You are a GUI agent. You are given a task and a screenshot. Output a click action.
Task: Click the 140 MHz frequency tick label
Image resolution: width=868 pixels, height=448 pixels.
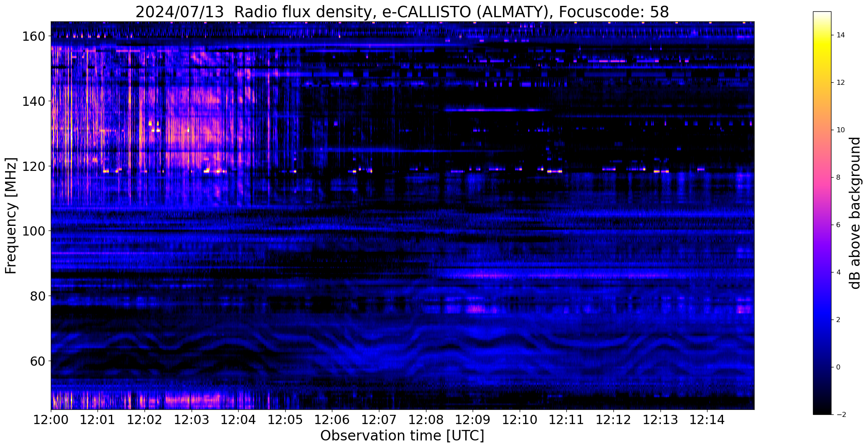(34, 101)
